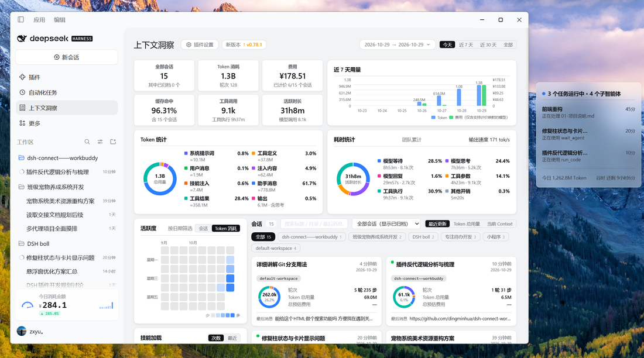
Task: Open workspace filter settings icon
Action: tap(100, 142)
